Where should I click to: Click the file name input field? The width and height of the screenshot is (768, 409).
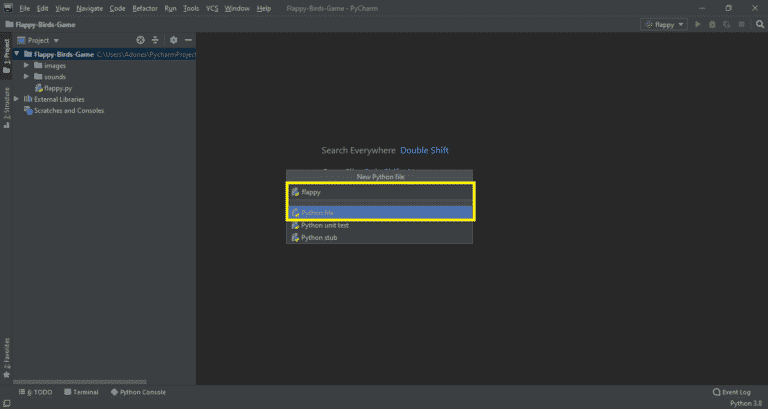(x=380, y=192)
